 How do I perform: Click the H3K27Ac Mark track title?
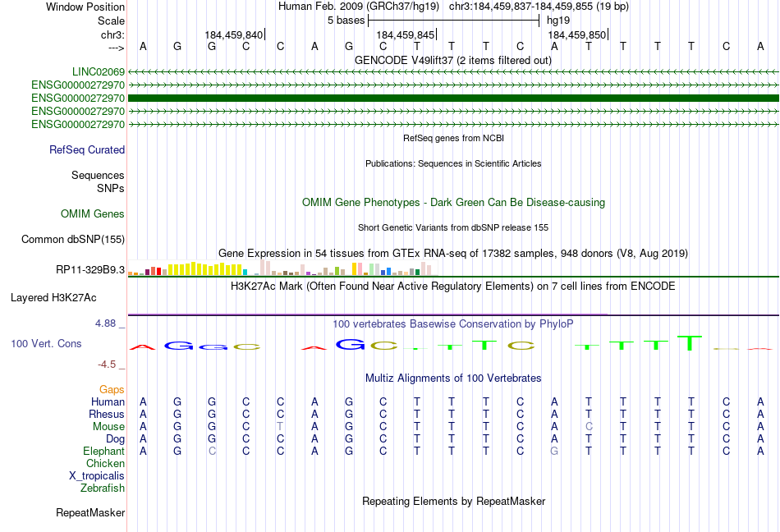coord(452,286)
